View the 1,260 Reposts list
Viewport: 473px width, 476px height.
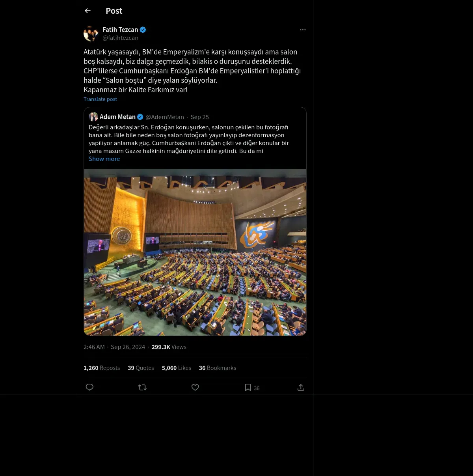tap(102, 368)
